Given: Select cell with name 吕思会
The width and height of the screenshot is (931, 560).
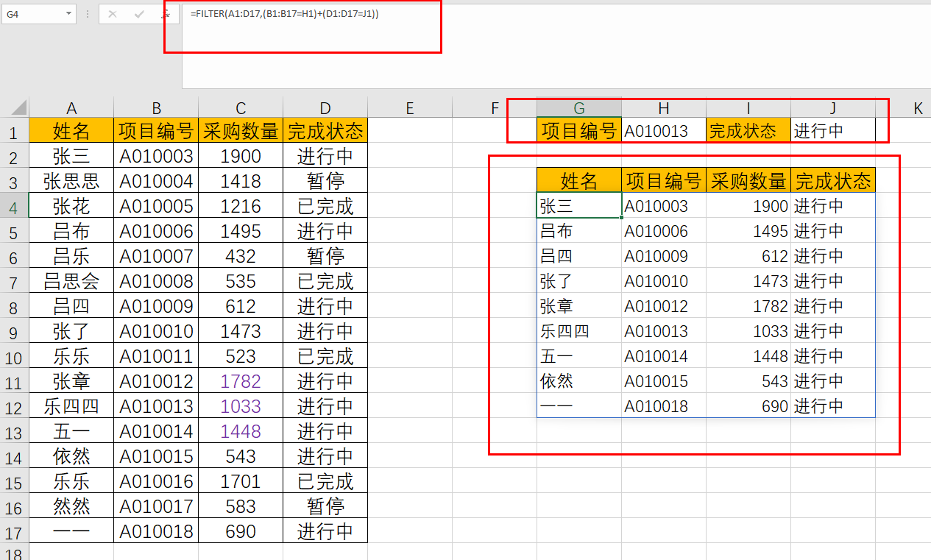Looking at the screenshot, I should (x=71, y=281).
